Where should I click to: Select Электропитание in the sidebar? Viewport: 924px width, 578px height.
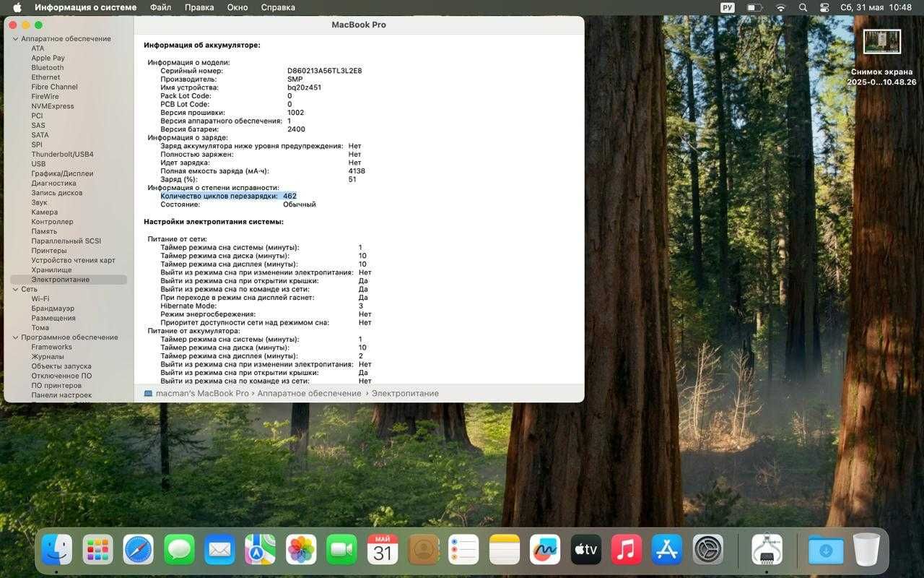pyautogui.click(x=69, y=280)
